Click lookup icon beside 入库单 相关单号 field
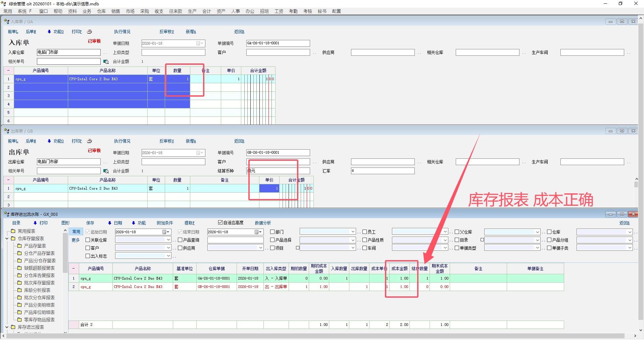The height and width of the screenshot is (340, 644). (x=106, y=62)
